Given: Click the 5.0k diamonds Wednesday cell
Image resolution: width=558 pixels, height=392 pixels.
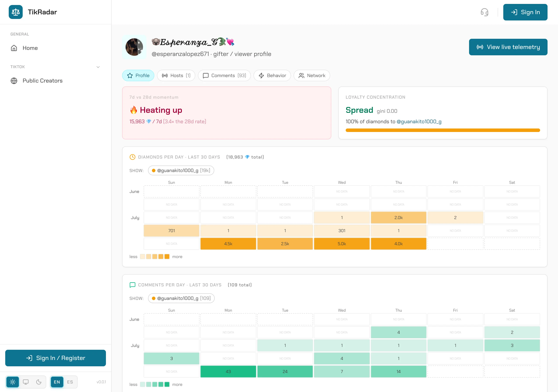Looking at the screenshot, I should [x=342, y=244].
